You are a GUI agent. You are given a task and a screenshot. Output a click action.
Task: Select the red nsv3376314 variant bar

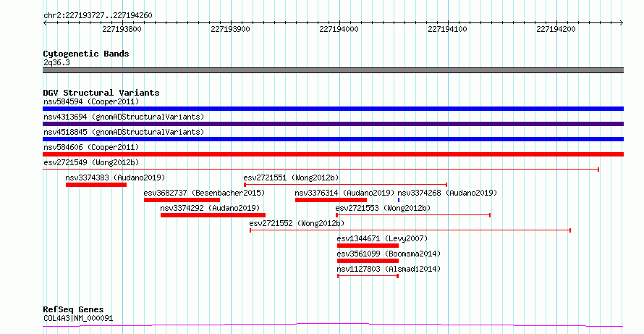(x=331, y=200)
